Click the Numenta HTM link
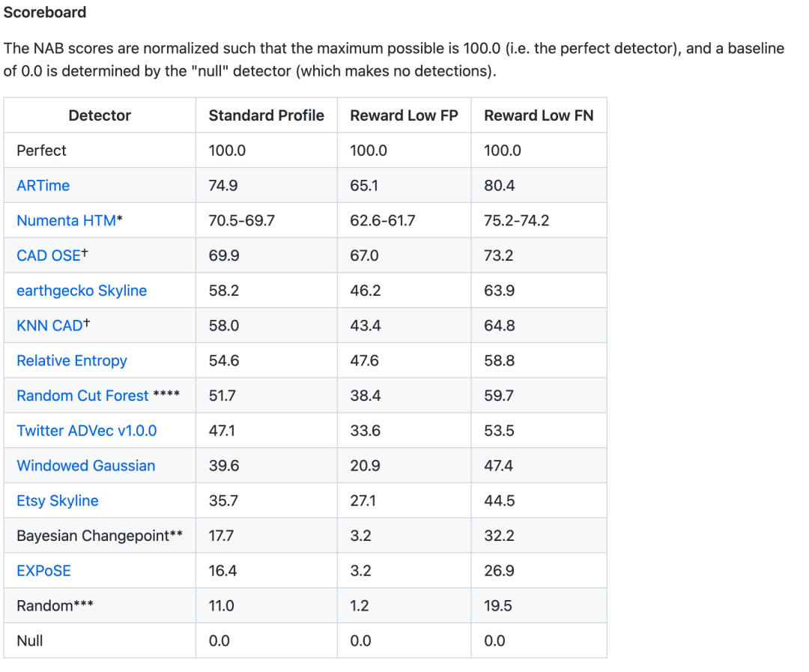This screenshot has height=672, width=809. 66,221
